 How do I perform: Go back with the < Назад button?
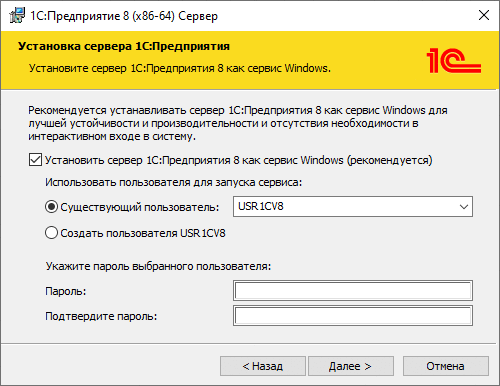click(x=263, y=366)
